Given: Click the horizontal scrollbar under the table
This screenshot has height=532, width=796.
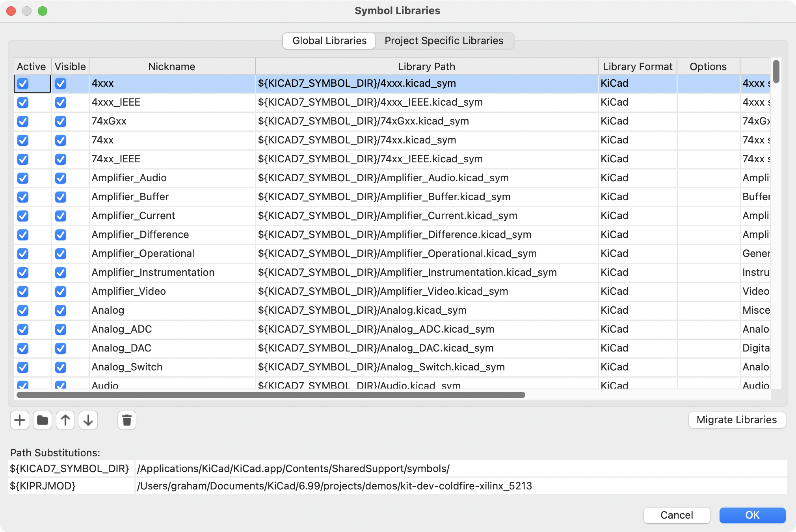Looking at the screenshot, I should [270, 395].
